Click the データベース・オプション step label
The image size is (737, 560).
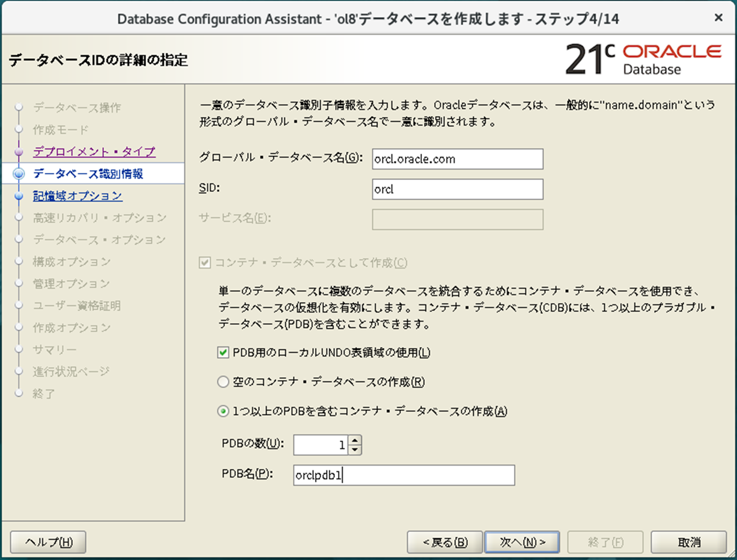[x=99, y=240]
